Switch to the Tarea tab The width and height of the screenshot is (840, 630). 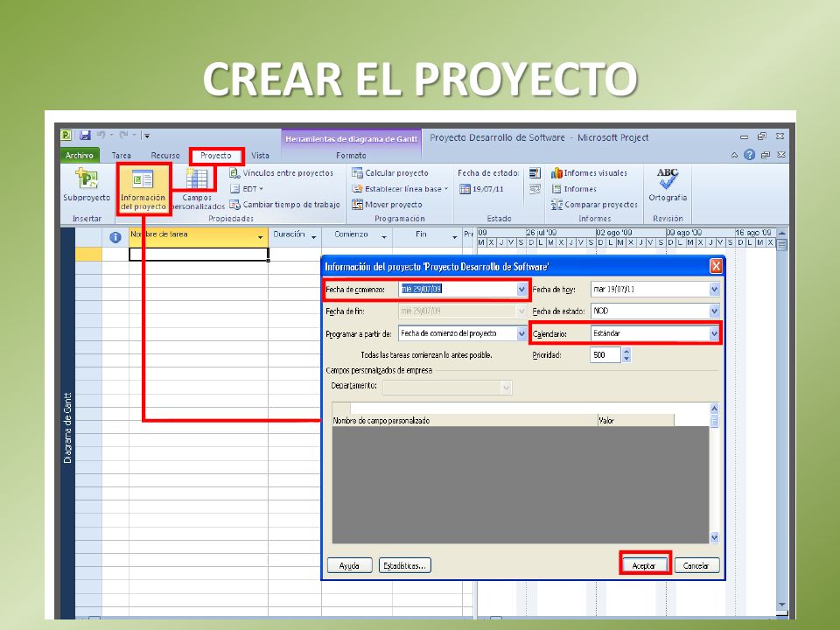coord(121,156)
